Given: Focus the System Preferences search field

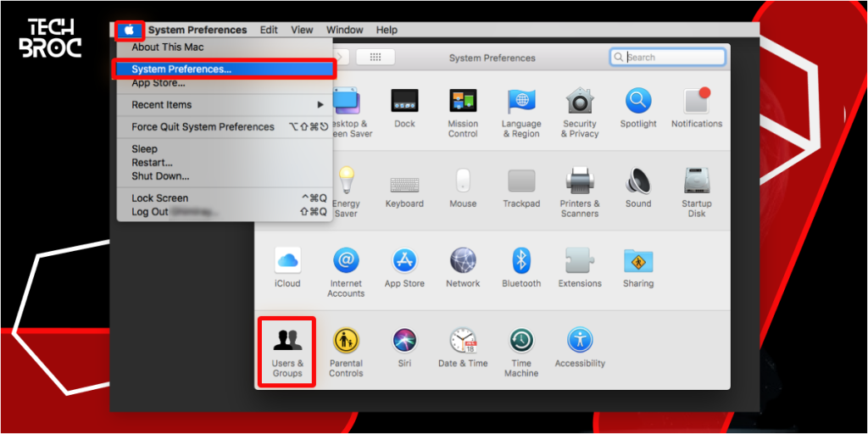Looking at the screenshot, I should [668, 57].
